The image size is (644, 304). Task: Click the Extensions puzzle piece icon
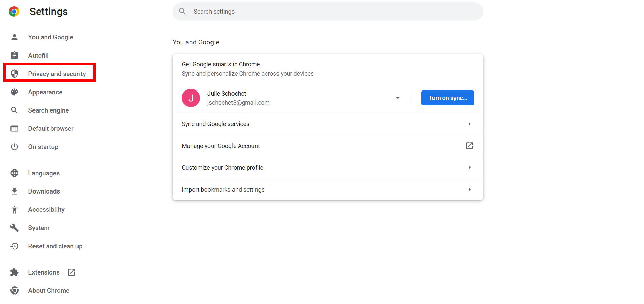coord(14,272)
